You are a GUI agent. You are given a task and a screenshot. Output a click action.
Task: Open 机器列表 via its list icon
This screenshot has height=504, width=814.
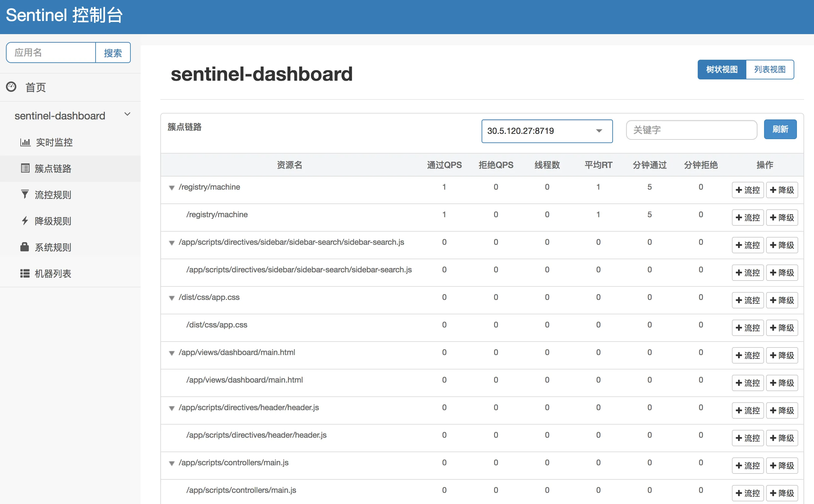[24, 273]
